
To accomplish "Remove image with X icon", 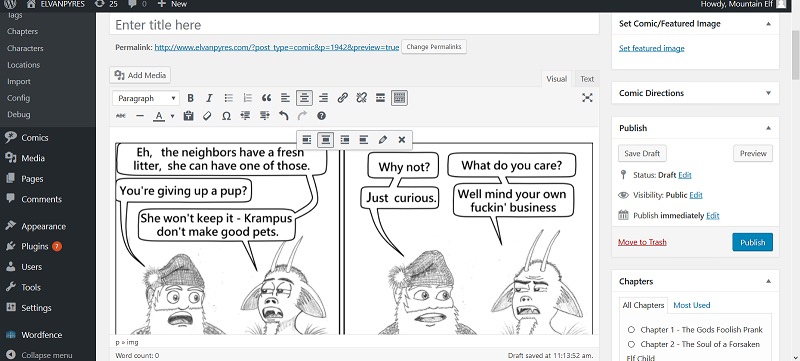I will (x=402, y=140).
